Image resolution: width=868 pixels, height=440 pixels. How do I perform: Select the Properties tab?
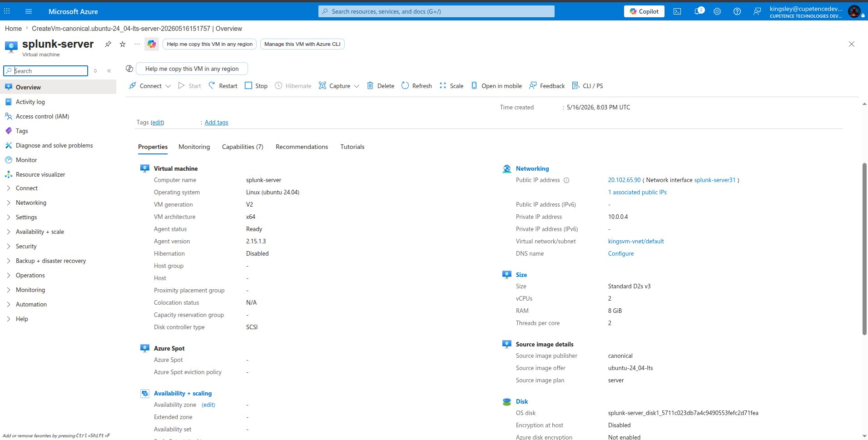pyautogui.click(x=153, y=147)
